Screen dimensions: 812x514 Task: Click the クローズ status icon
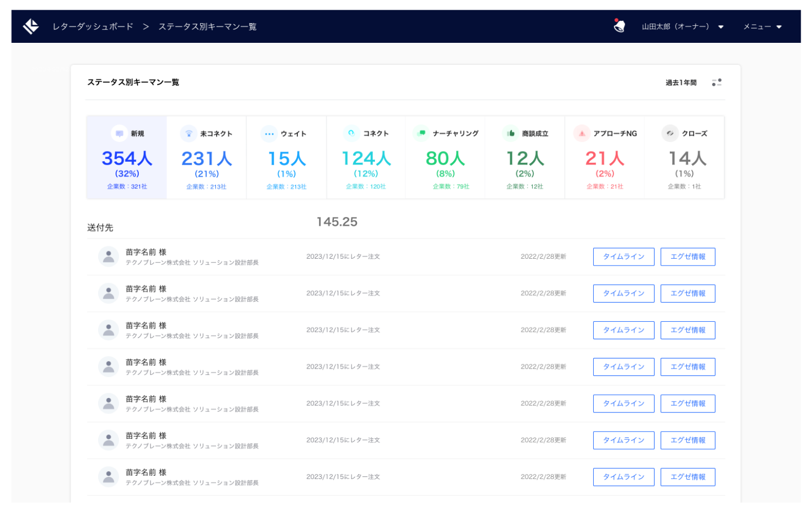point(670,133)
